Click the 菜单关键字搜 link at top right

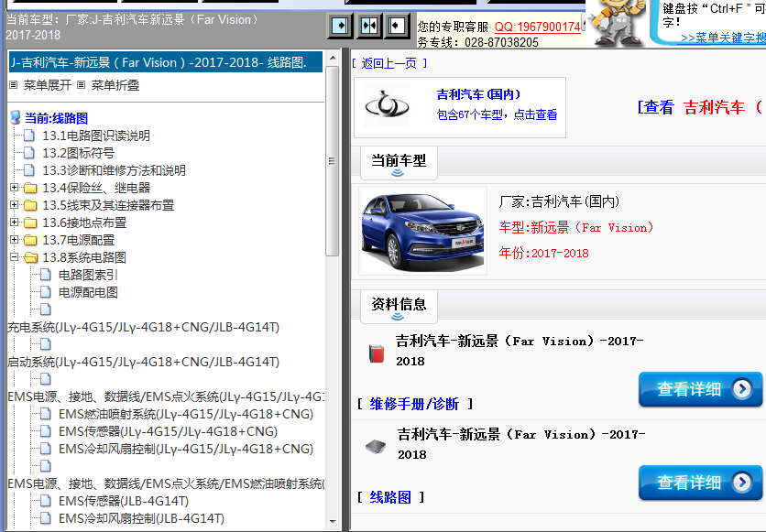pyautogui.click(x=723, y=38)
